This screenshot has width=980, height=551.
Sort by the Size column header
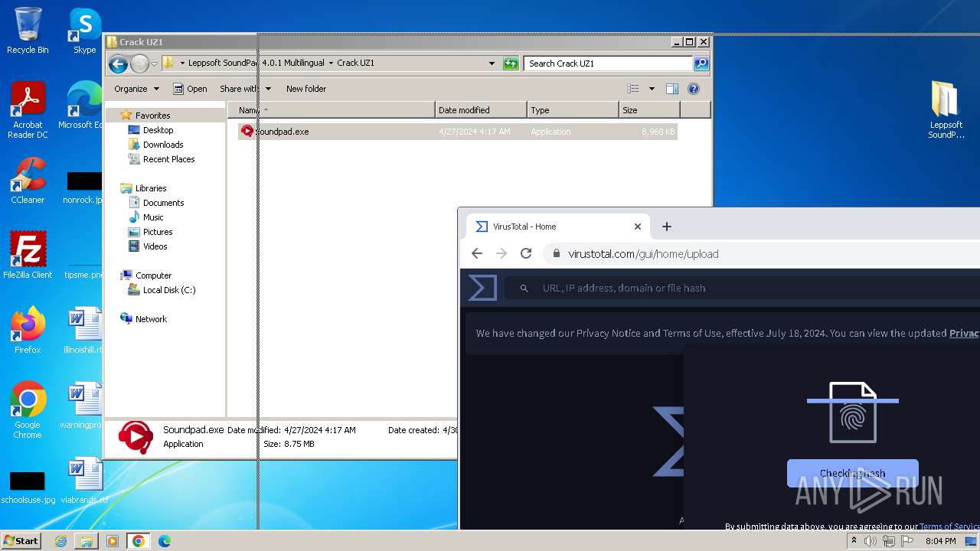click(x=649, y=110)
